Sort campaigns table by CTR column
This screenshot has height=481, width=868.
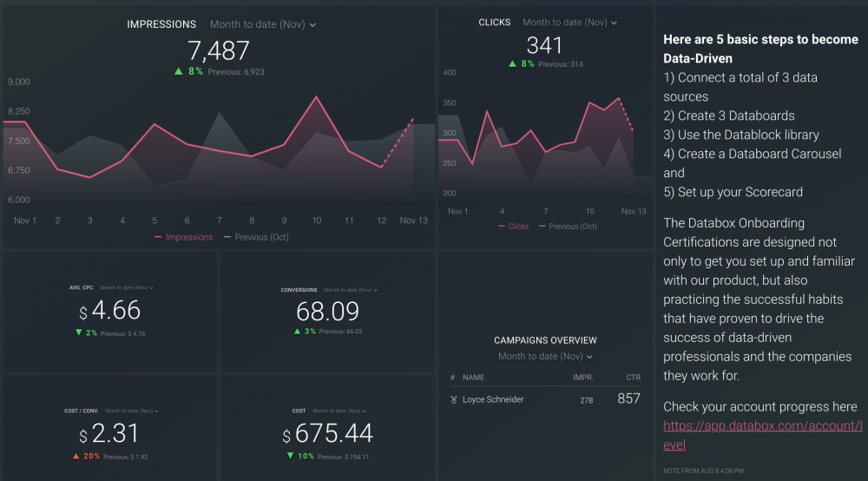(633, 378)
